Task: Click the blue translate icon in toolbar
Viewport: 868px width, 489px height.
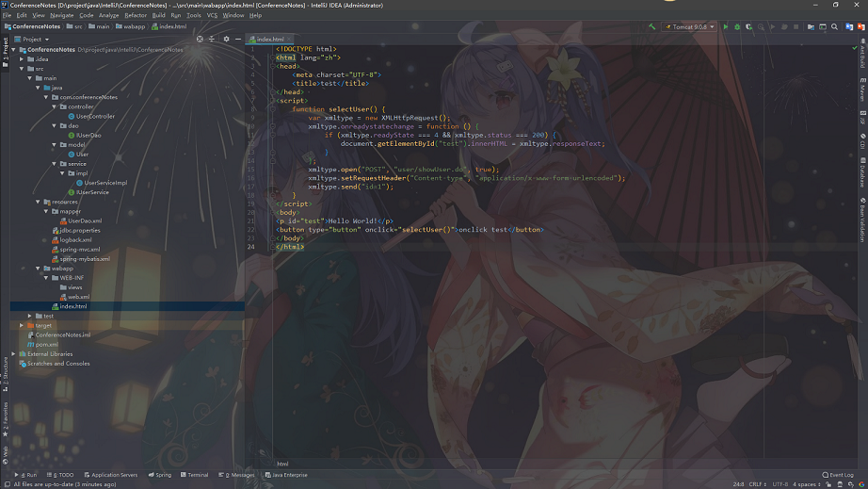Action: click(x=849, y=26)
